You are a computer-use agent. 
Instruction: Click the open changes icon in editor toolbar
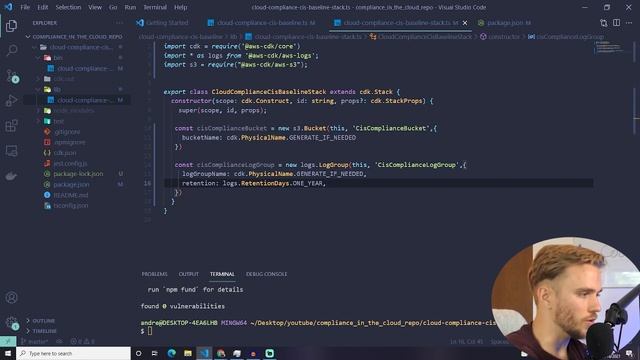[x=603, y=23]
